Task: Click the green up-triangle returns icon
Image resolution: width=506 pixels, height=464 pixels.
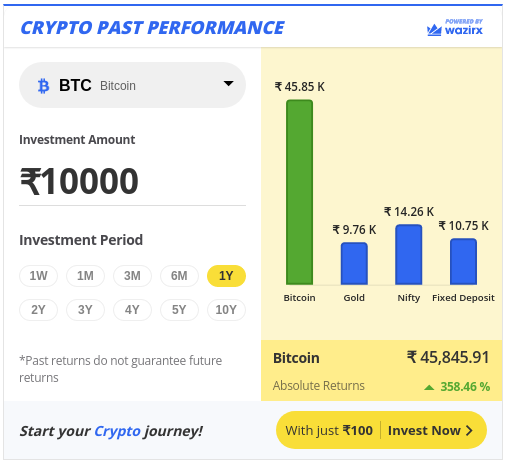Action: (429, 387)
